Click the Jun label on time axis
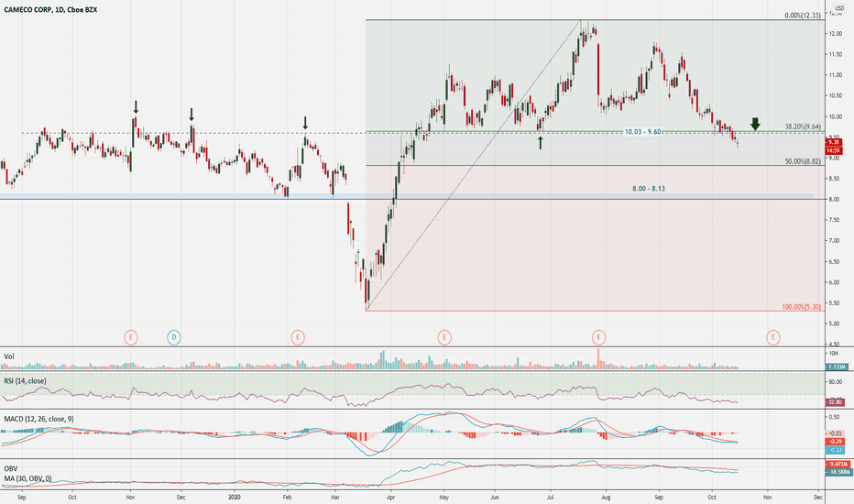 [x=495, y=497]
